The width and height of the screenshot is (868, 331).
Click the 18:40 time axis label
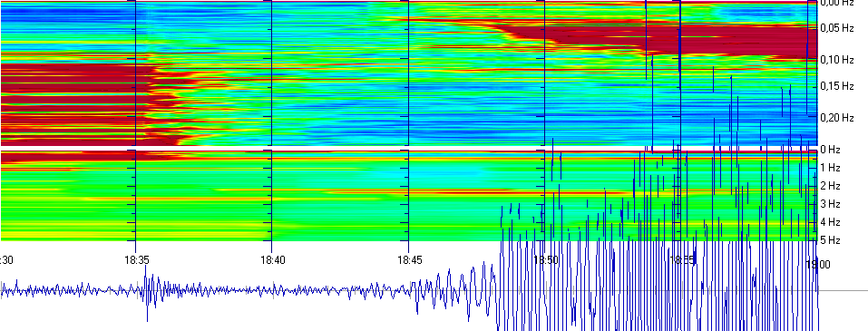tap(272, 259)
